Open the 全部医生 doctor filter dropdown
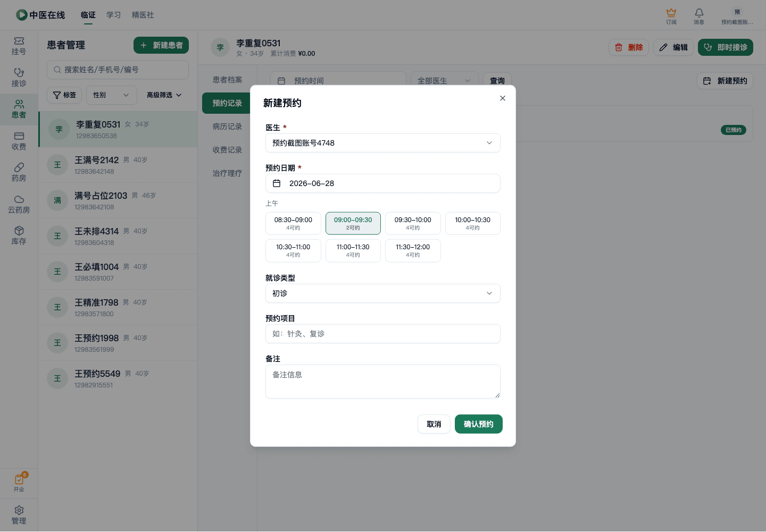The image size is (766, 532). [x=444, y=81]
